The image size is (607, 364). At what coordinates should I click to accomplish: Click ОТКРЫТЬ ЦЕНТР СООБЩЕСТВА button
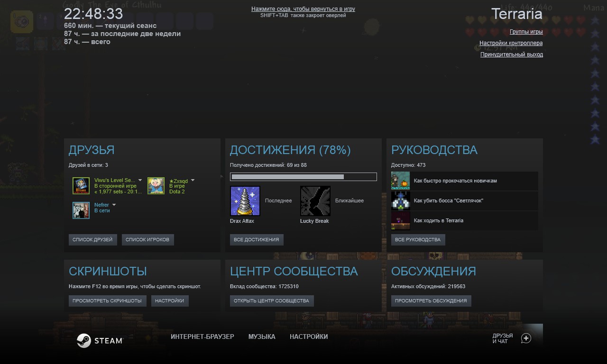(272, 301)
